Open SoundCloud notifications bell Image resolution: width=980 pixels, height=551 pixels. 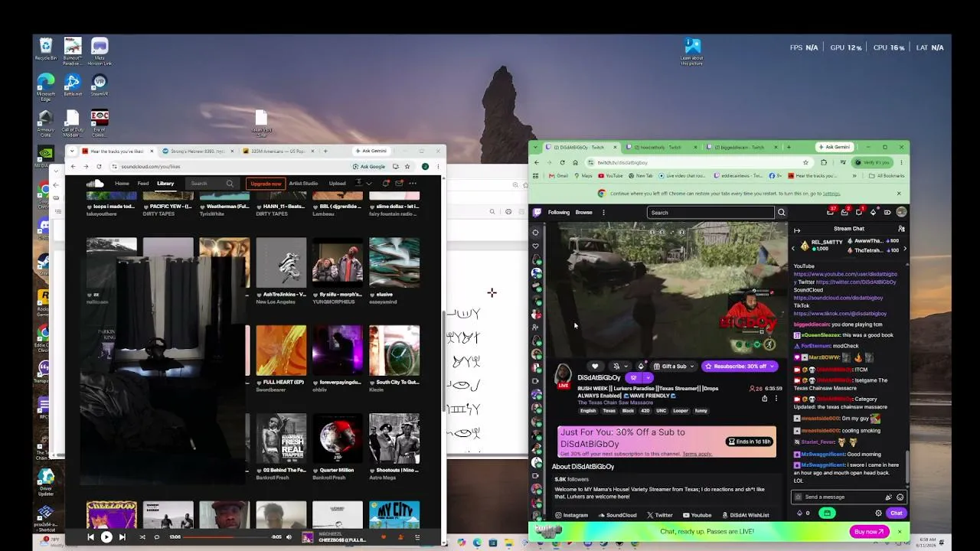click(386, 183)
